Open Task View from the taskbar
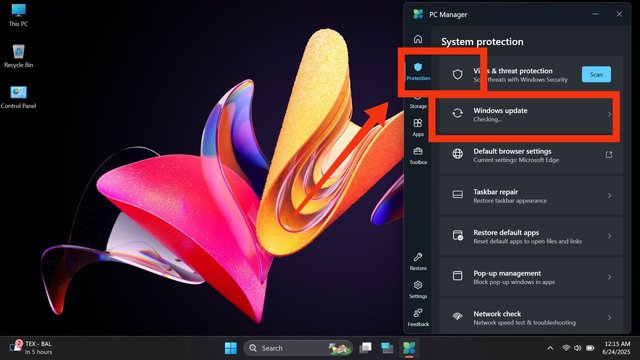The width and height of the screenshot is (640, 360). pyautogui.click(x=365, y=348)
